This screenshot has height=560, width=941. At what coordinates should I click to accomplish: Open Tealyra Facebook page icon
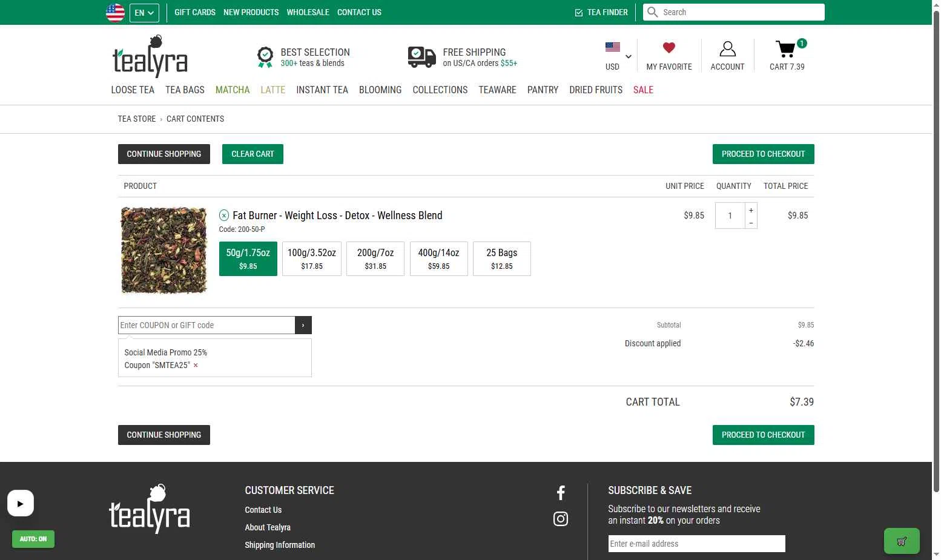coord(561,493)
